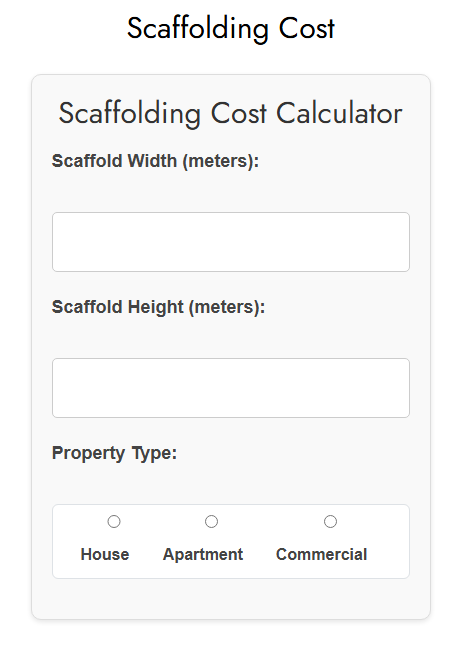The width and height of the screenshot is (462, 654).
Task: Click the Scaffold Width (meters) label
Action: click(x=156, y=161)
